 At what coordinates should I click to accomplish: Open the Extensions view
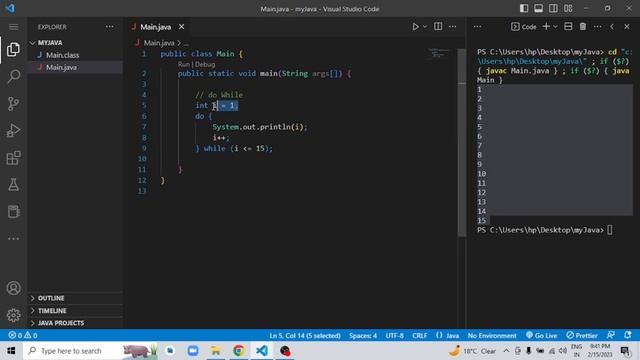[13, 158]
